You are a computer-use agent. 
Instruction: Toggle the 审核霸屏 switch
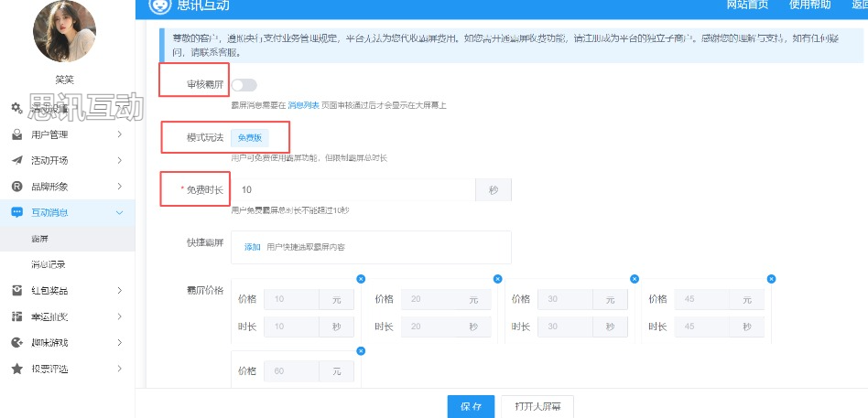tap(244, 85)
